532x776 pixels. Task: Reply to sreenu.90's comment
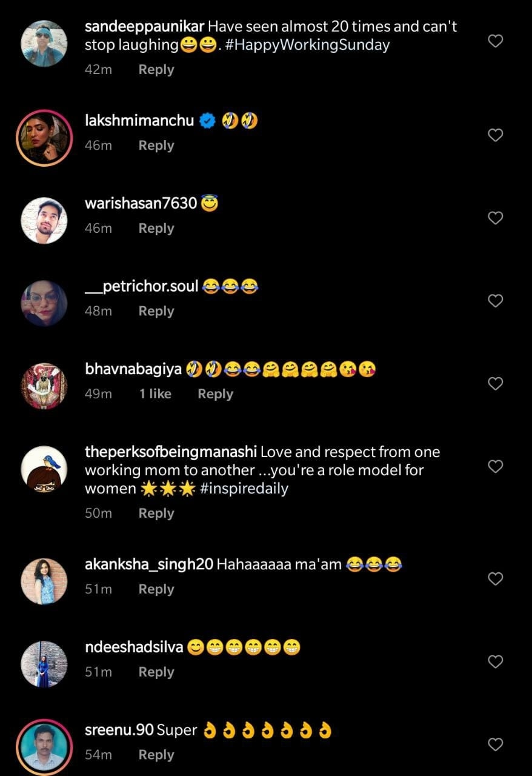[x=156, y=755]
